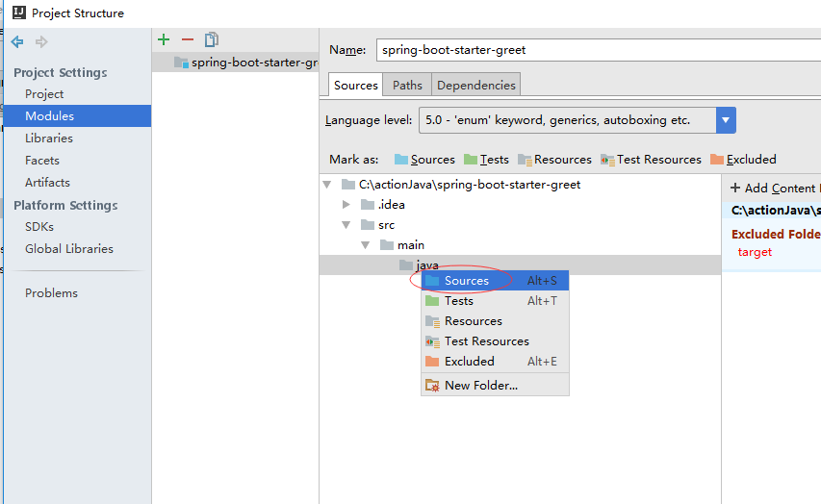Select the spring-boot-starter-greet module in list
The width and height of the screenshot is (821, 504).
pyautogui.click(x=236, y=63)
